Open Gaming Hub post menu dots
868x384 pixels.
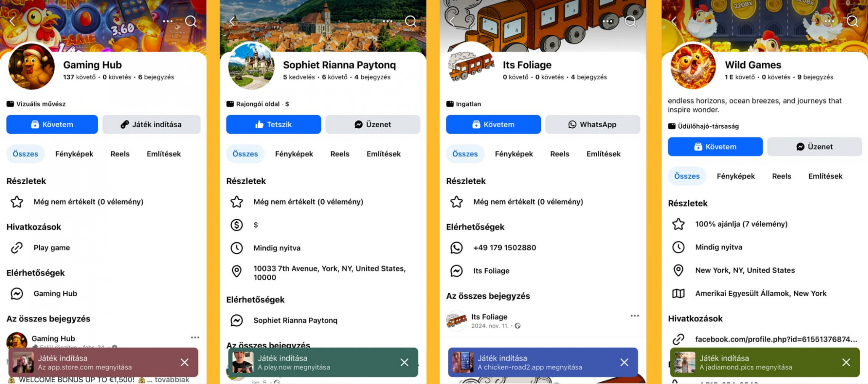195,338
